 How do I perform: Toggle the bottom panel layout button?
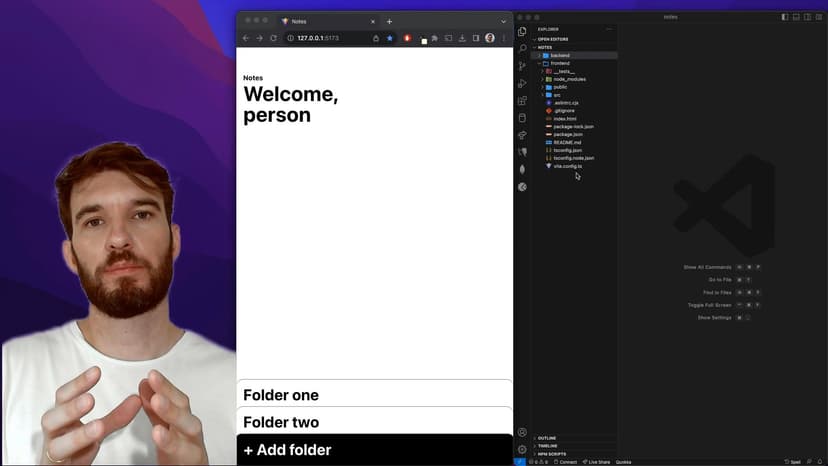pos(796,16)
